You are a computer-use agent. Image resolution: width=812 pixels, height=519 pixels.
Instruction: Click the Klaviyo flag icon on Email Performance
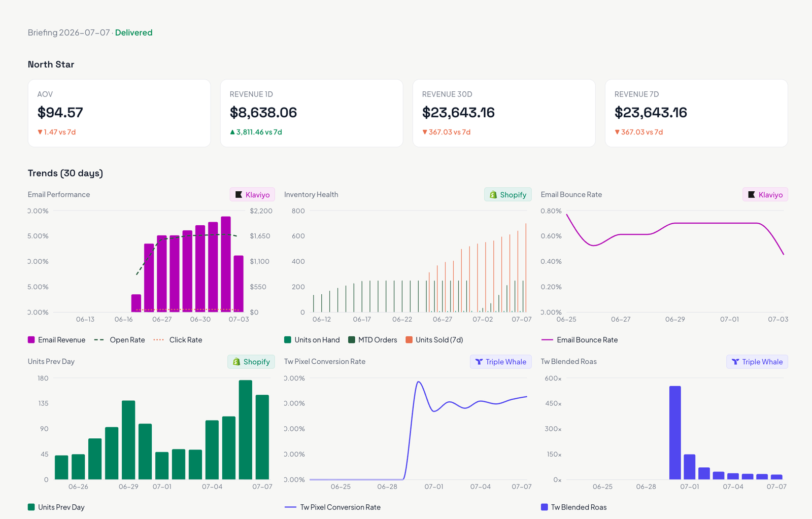pos(239,195)
